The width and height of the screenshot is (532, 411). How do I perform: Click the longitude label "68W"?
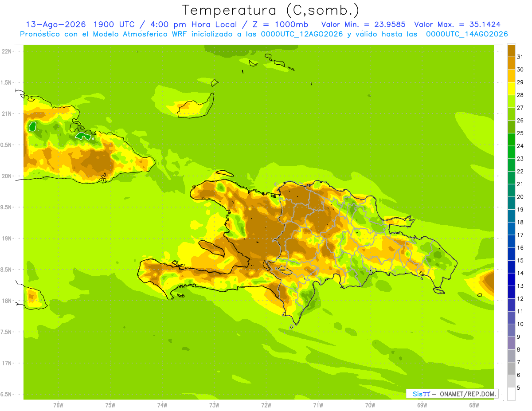[x=474, y=405]
